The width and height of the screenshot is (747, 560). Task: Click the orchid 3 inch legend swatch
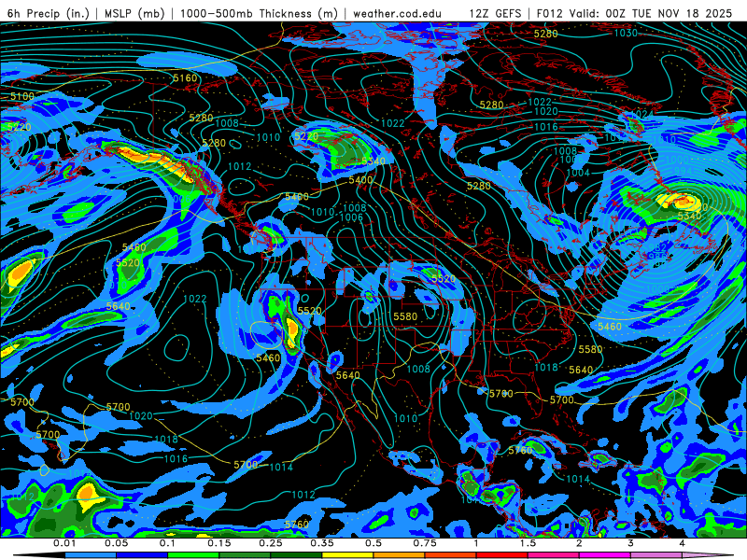pos(656,555)
